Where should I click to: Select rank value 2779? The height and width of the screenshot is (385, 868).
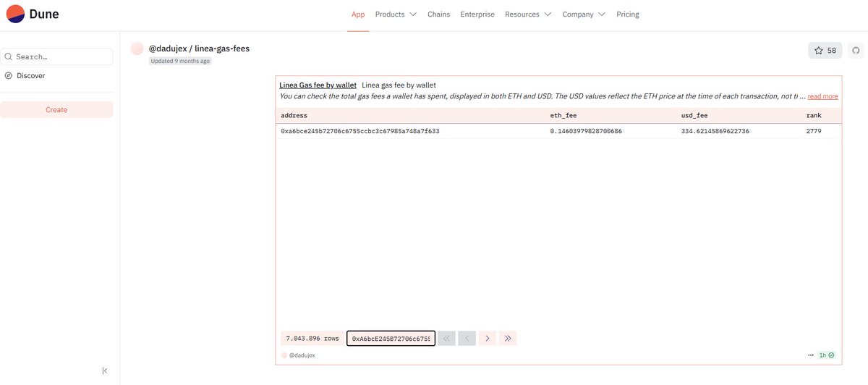pyautogui.click(x=814, y=132)
